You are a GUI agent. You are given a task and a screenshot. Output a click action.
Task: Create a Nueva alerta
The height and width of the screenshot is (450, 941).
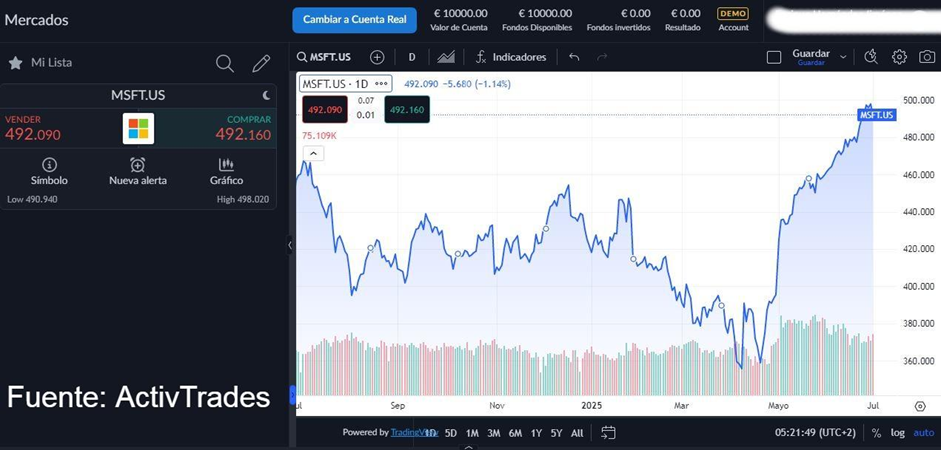click(138, 172)
